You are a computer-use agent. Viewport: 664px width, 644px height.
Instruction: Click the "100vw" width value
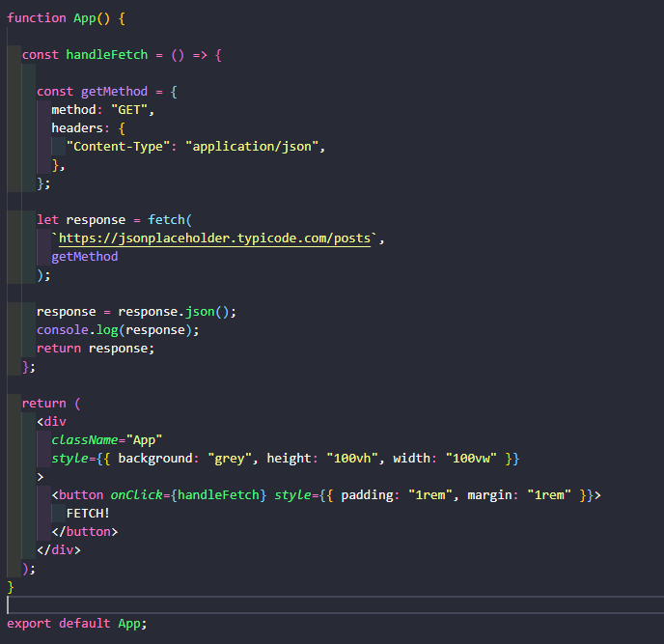pos(471,459)
